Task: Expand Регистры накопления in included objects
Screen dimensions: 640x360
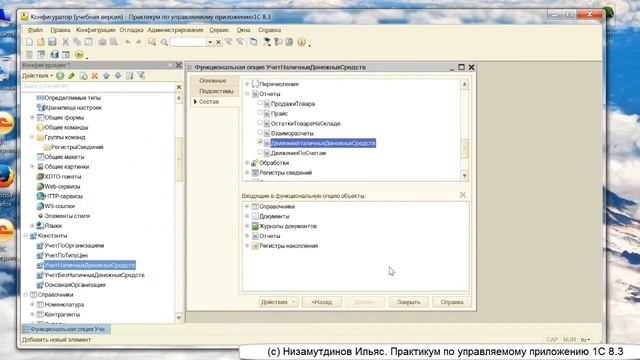Action: coord(247,245)
